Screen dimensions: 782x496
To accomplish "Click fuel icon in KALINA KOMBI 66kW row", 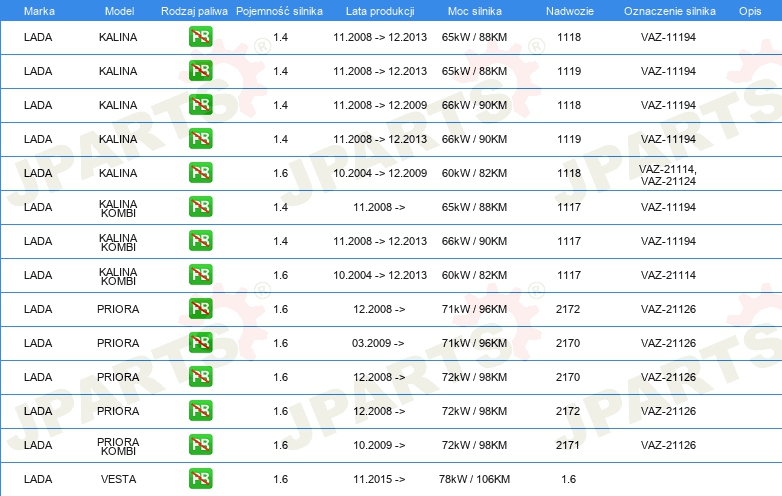I will click(x=200, y=241).
